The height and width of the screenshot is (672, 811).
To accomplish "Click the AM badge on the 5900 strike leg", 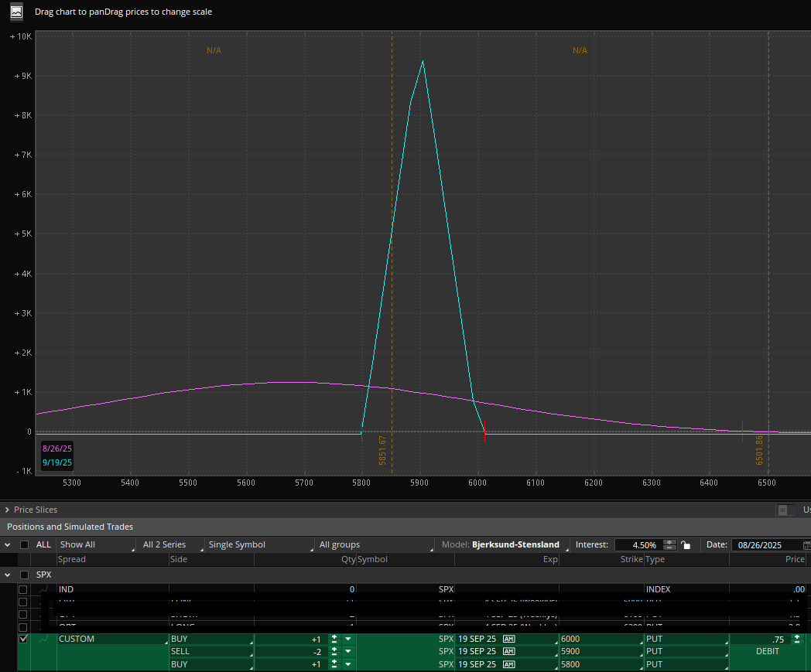I will (509, 651).
